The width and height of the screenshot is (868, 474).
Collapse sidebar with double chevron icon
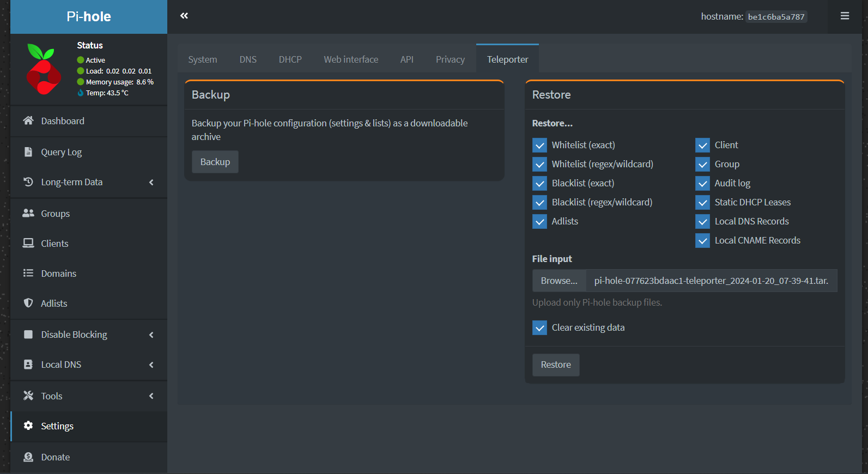184,16
